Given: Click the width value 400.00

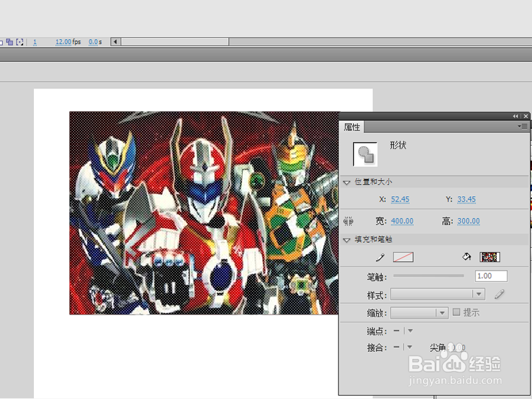Looking at the screenshot, I should [x=402, y=221].
